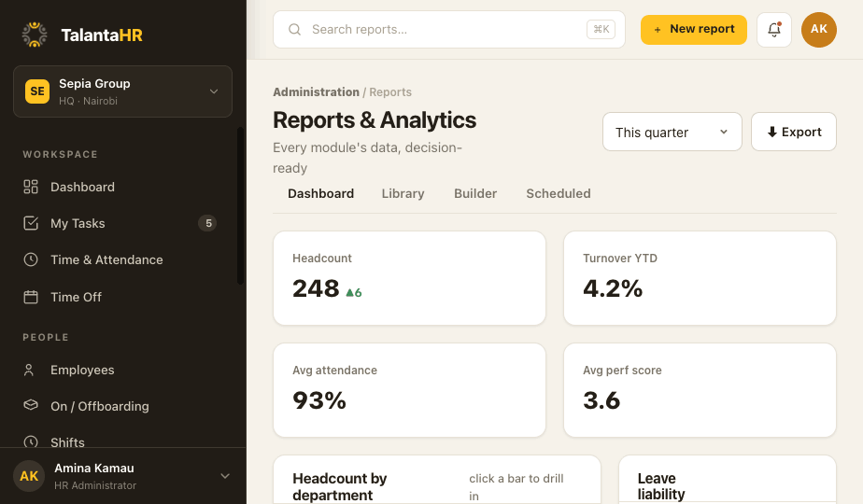The height and width of the screenshot is (504, 863).
Task: Click the Time Off calendar icon
Action: tap(31, 297)
